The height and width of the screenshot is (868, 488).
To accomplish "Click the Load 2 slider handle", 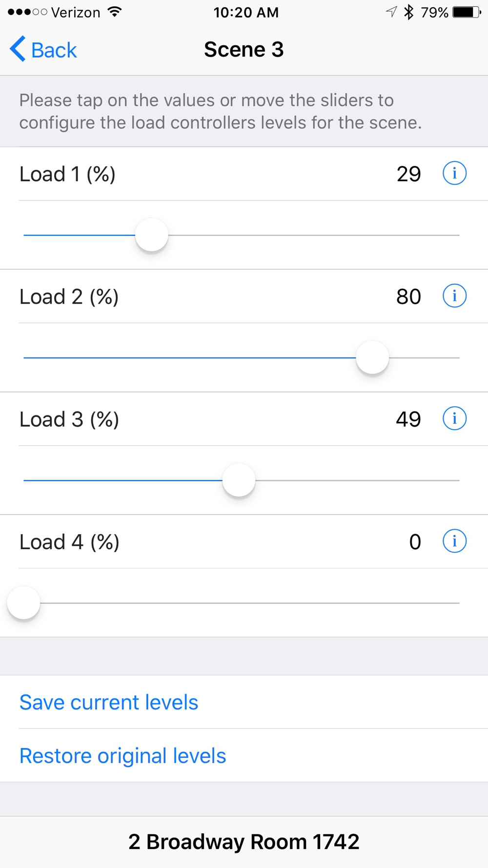I will (x=372, y=357).
